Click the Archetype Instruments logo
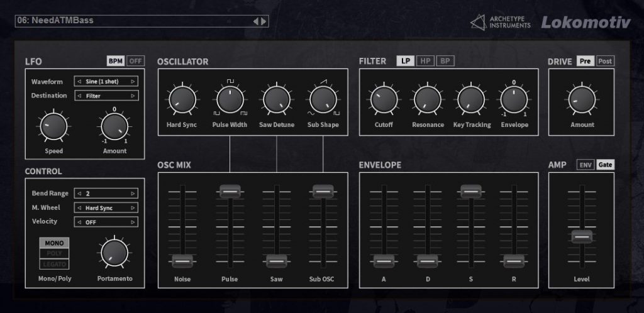The width and height of the screenshot is (644, 313). [500, 22]
